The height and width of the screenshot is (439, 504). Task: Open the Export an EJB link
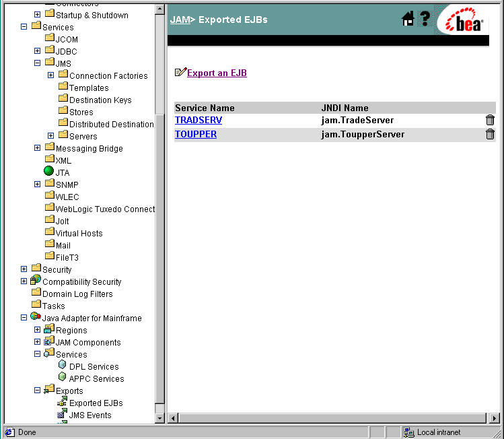[217, 73]
